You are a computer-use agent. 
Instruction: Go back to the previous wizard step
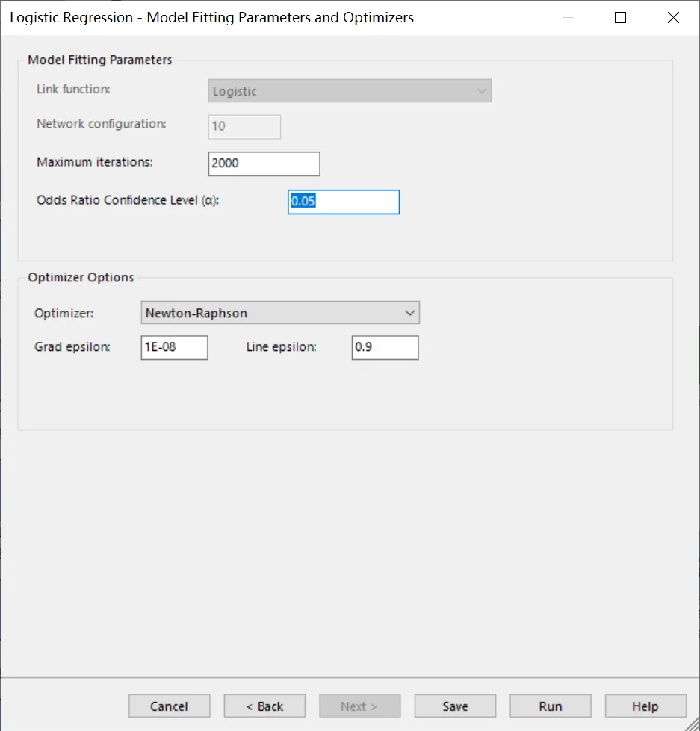264,706
